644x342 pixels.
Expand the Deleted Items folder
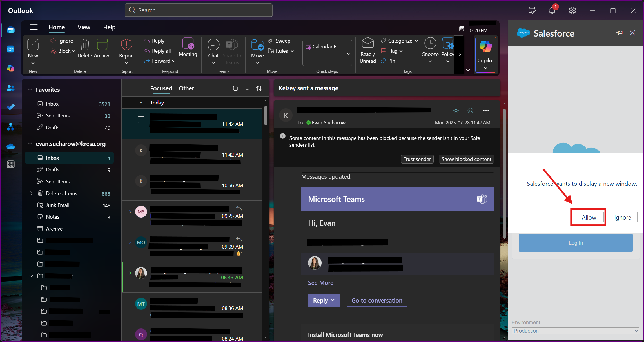pos(32,193)
